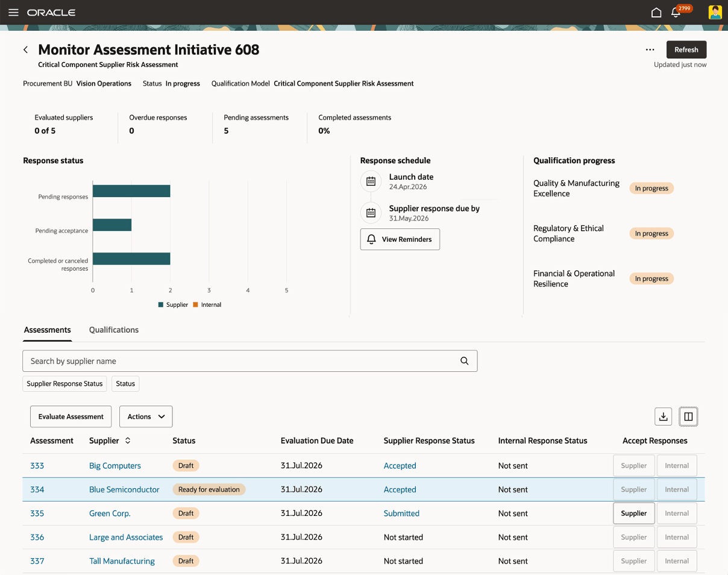Click In progress badge for Regulatory & Ethical Compliance
Viewport: 728px width, 575px height.
pos(651,233)
